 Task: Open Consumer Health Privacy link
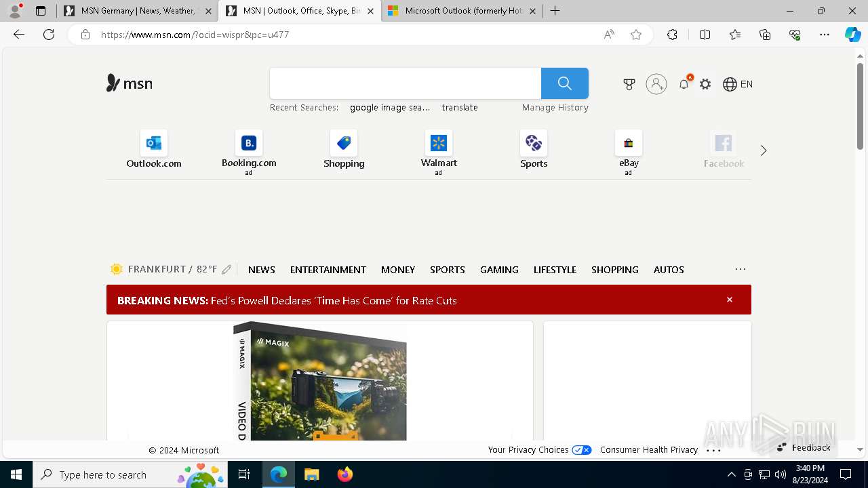(x=649, y=450)
